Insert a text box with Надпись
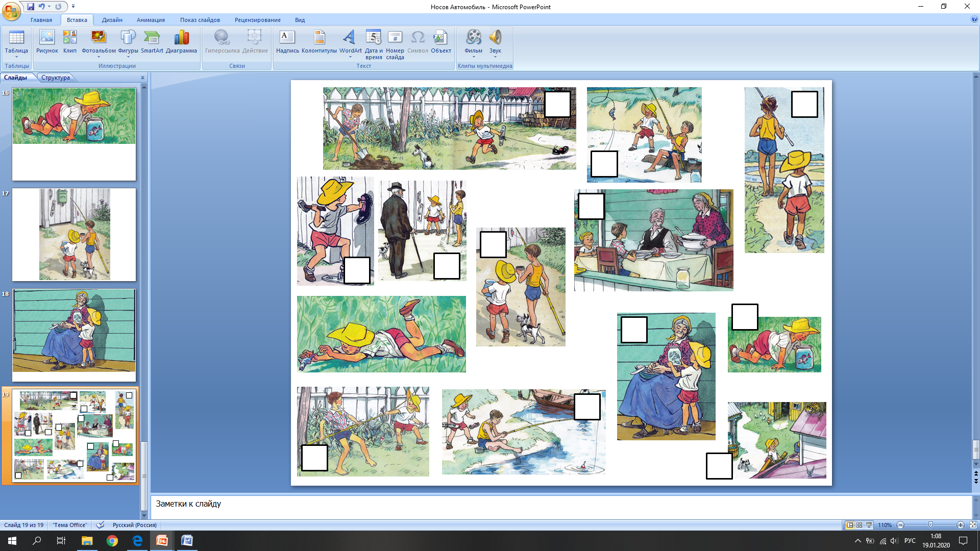The width and height of the screenshot is (980, 551). point(287,42)
